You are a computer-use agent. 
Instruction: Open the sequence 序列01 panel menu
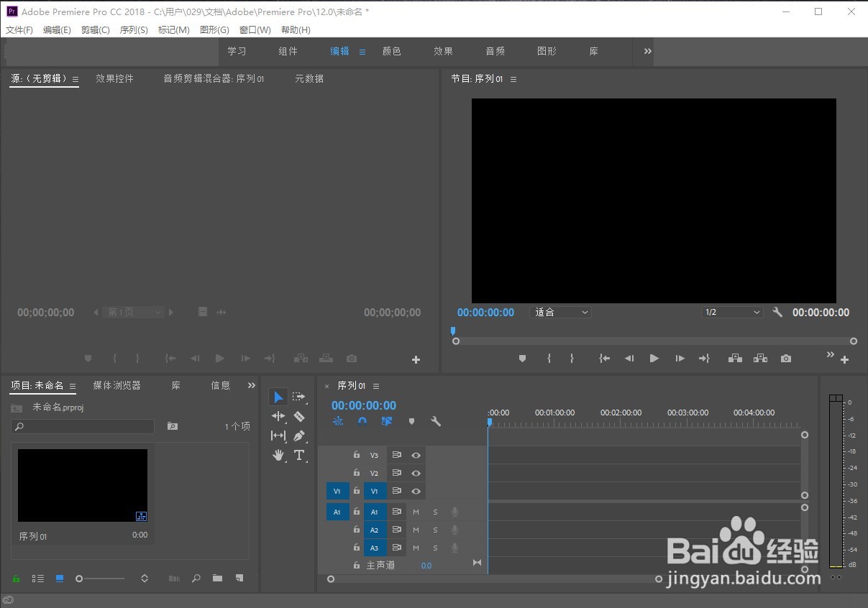(x=375, y=386)
